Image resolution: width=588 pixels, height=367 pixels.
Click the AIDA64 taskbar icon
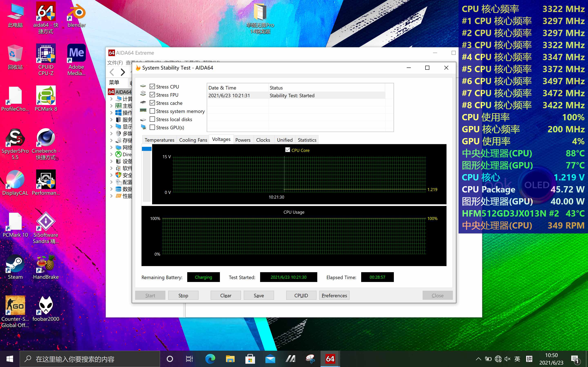coord(330,359)
